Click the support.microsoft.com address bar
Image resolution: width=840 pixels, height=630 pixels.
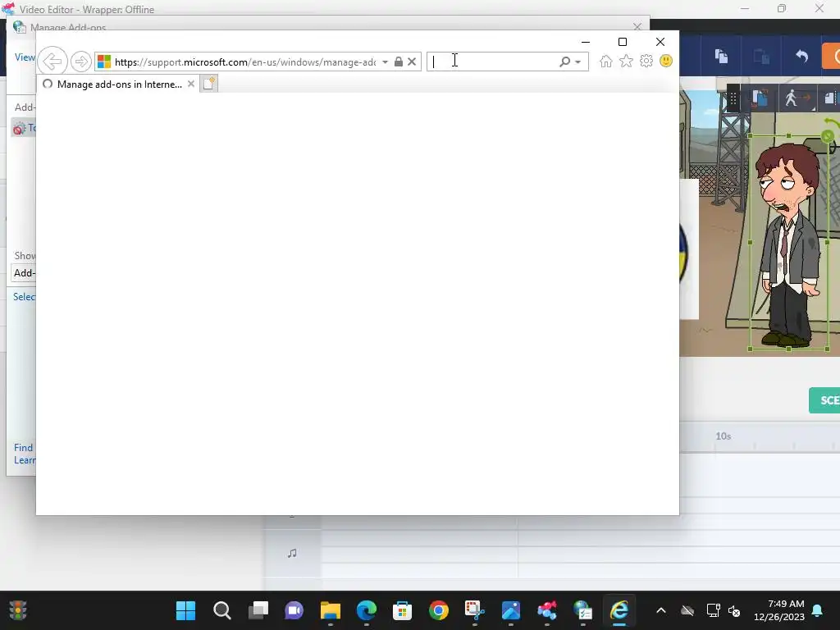(244, 62)
